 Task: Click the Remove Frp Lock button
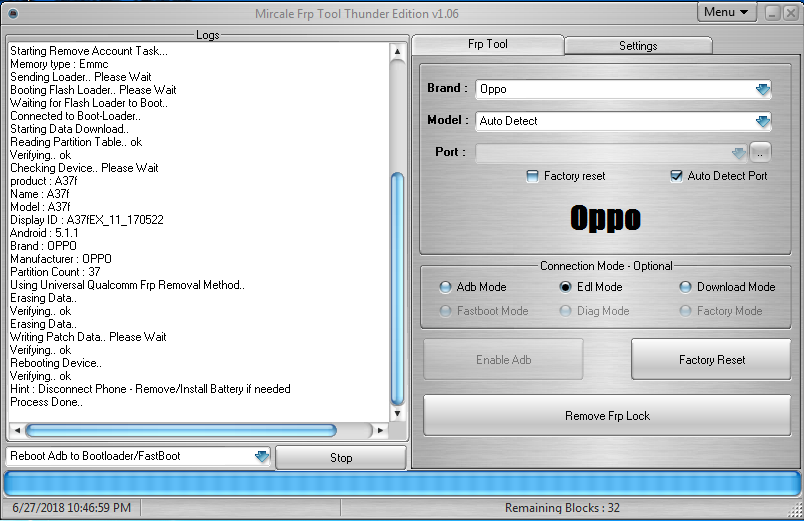(607, 415)
